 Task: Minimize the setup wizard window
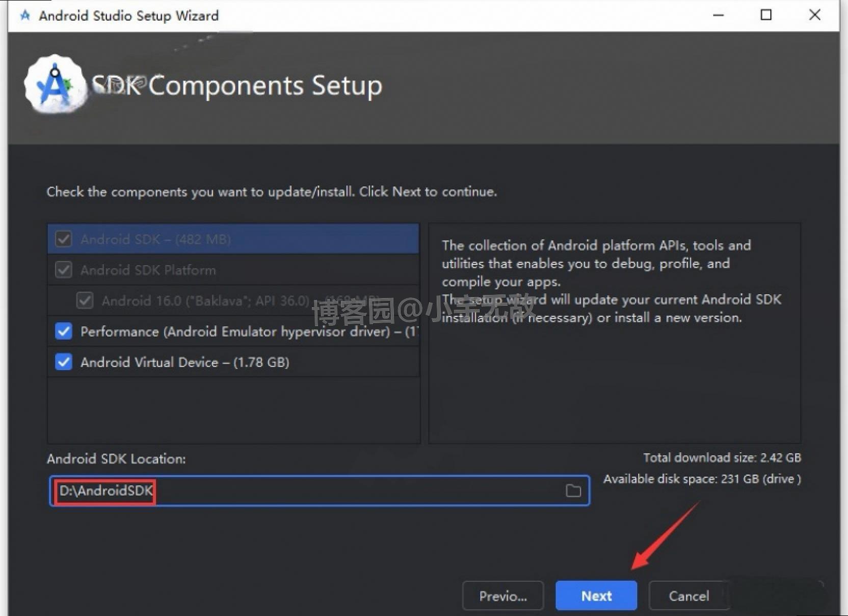coord(718,15)
